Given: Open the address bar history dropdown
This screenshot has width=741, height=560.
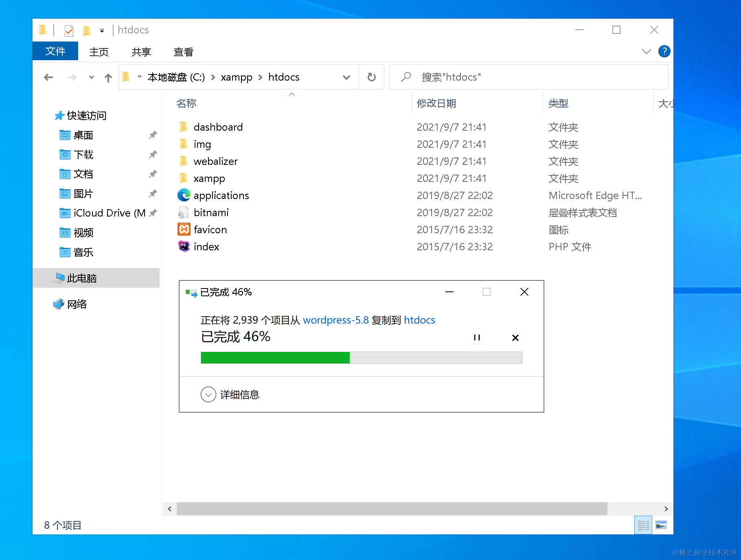Looking at the screenshot, I should [x=346, y=77].
